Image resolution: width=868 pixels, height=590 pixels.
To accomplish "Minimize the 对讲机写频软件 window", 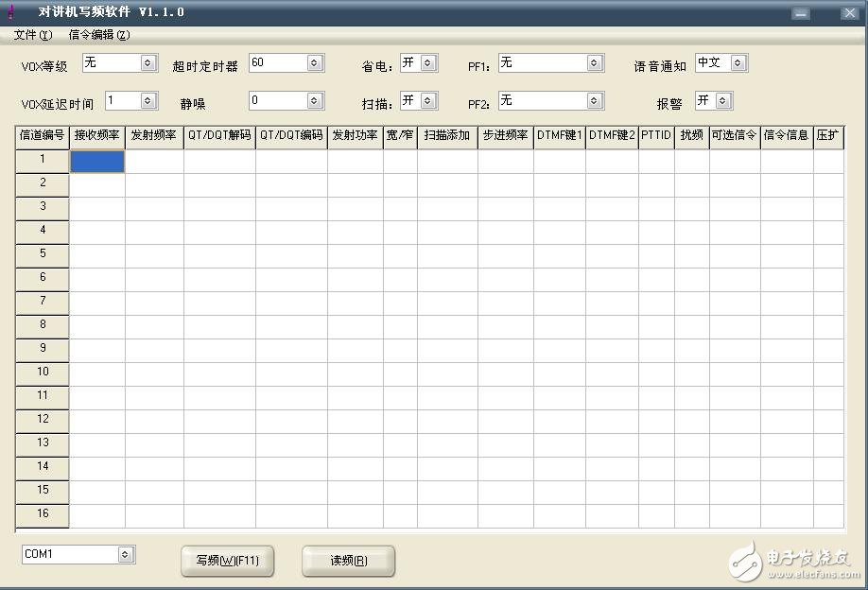I will (801, 13).
